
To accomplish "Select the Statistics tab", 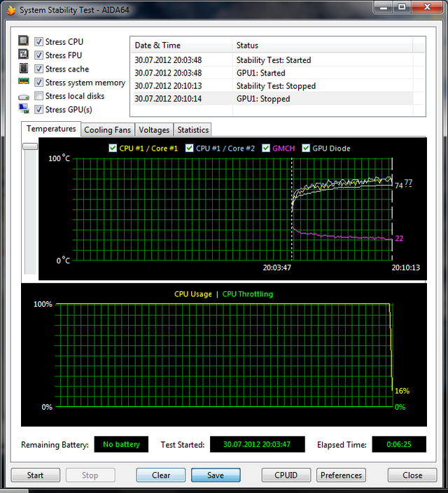I will tap(192, 130).
